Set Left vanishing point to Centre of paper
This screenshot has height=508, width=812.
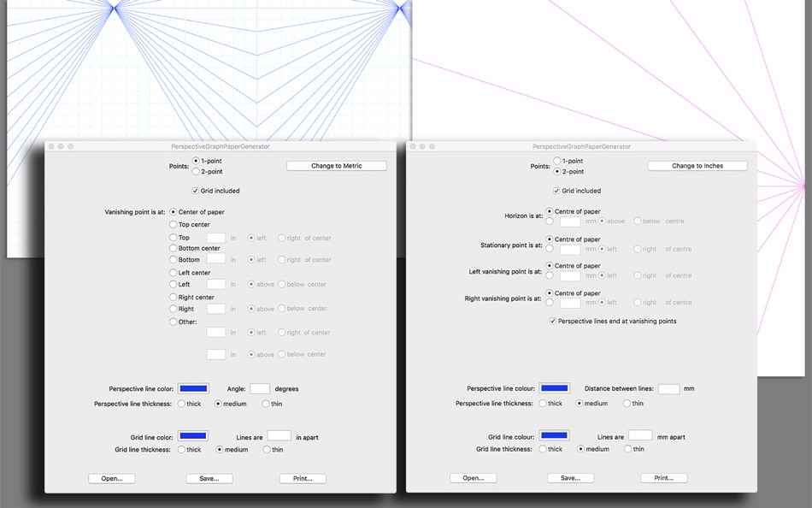[x=550, y=266]
